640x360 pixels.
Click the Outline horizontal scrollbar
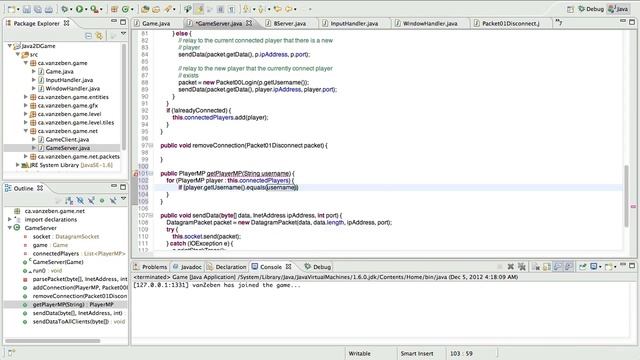point(52,341)
